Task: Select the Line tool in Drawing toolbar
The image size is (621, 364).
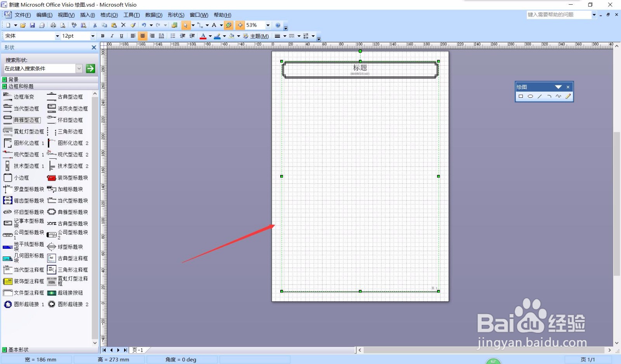Action: pos(539,96)
